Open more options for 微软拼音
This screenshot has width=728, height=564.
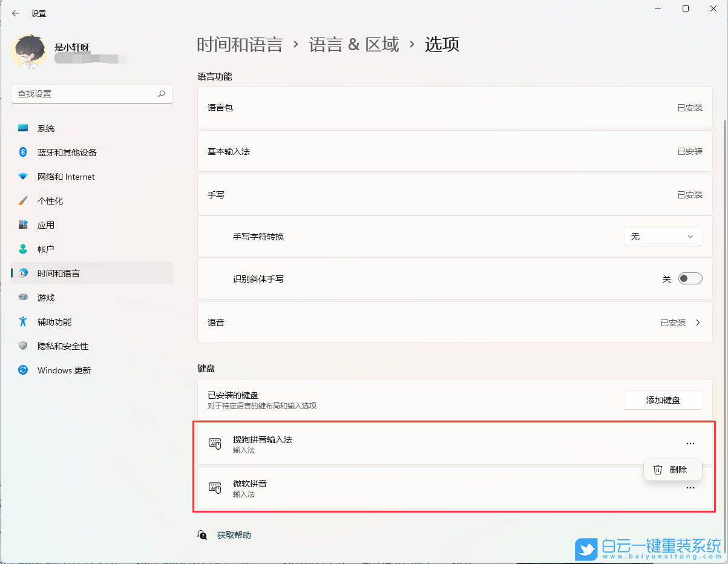690,488
